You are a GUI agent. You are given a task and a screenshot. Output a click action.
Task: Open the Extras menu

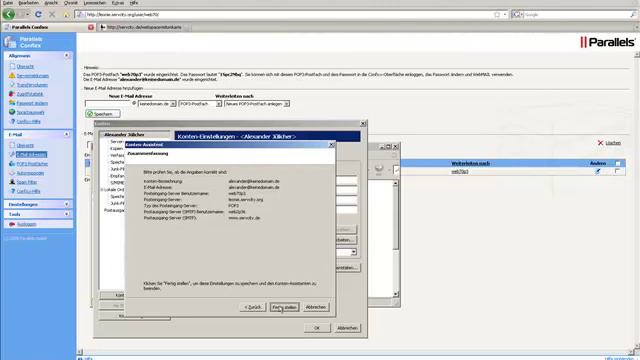pyautogui.click(x=118, y=3)
